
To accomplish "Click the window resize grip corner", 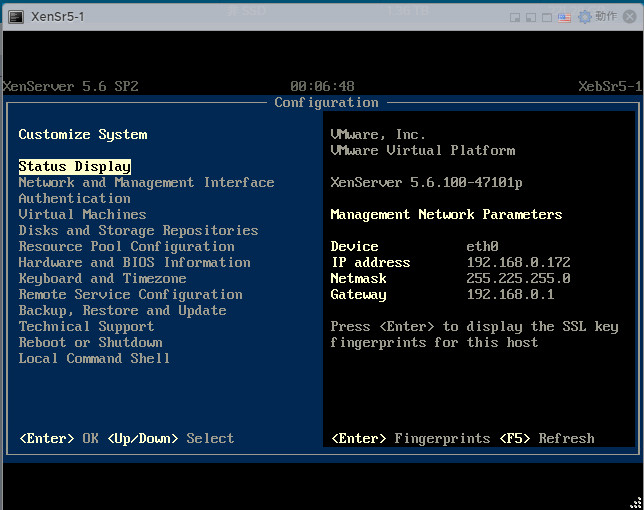I will pyautogui.click(x=636, y=503).
